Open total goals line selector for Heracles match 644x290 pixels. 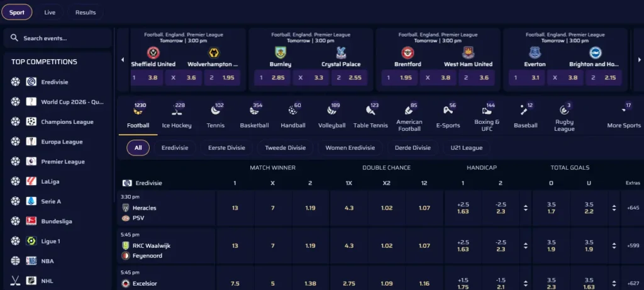click(x=614, y=208)
